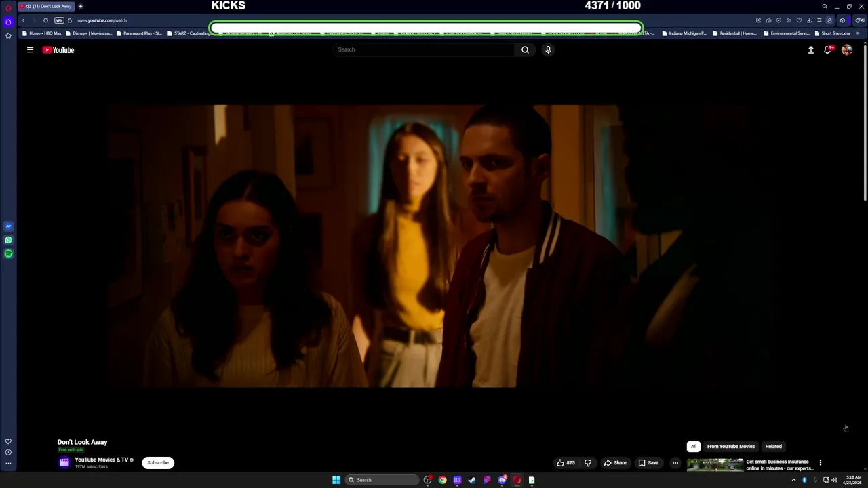The width and height of the screenshot is (868, 488).
Task: Open the YouTube hamburger guide menu
Action: coord(30,49)
